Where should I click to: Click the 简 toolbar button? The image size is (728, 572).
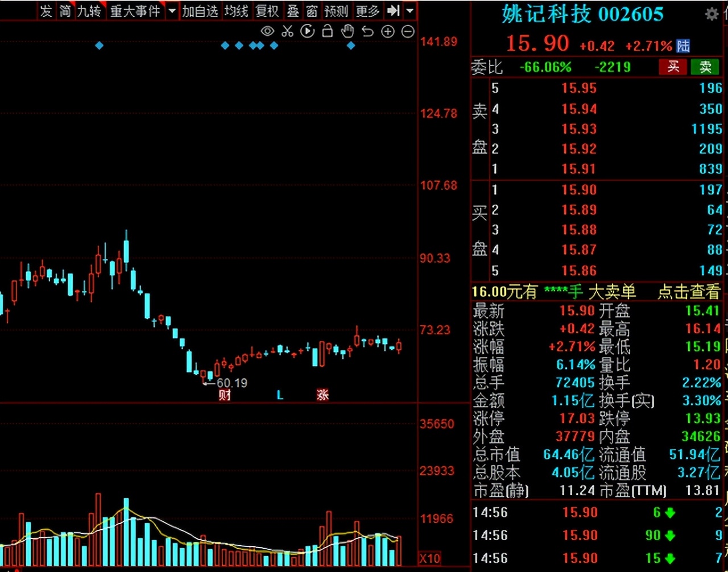pyautogui.click(x=65, y=11)
